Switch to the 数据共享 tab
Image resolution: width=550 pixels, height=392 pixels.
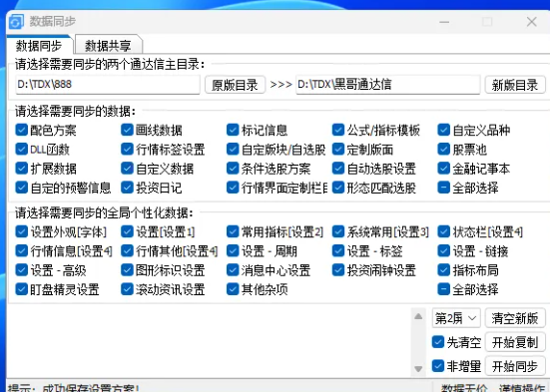pos(108,46)
